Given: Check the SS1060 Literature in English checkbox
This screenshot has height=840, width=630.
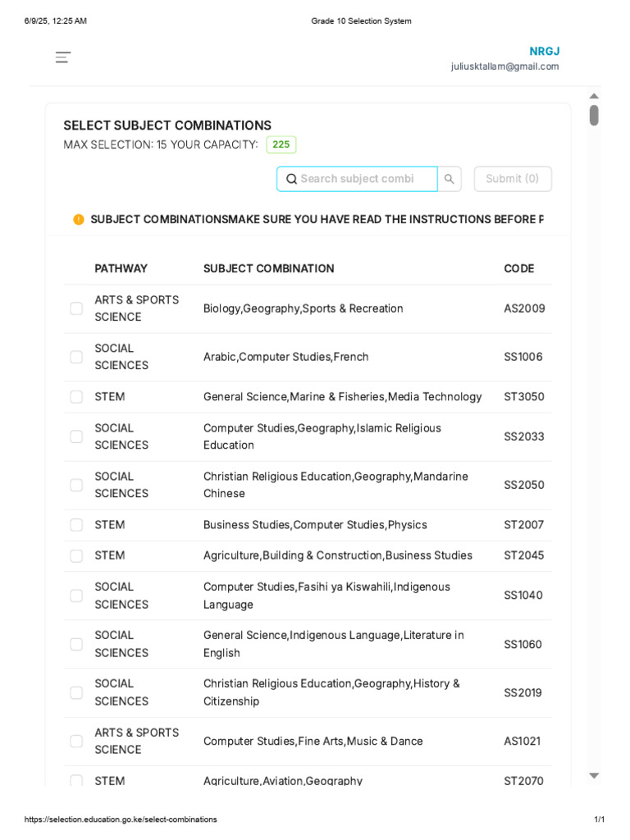Looking at the screenshot, I should [76, 644].
